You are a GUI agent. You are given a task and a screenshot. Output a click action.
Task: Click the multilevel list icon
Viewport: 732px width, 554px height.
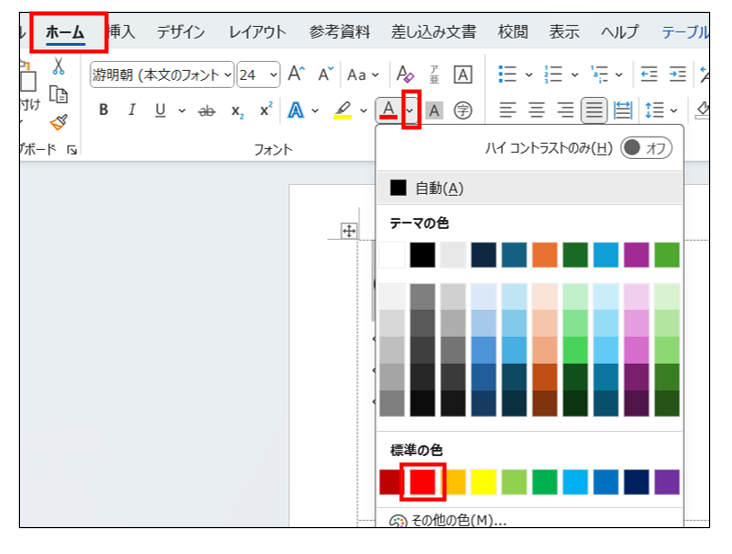pyautogui.click(x=600, y=74)
